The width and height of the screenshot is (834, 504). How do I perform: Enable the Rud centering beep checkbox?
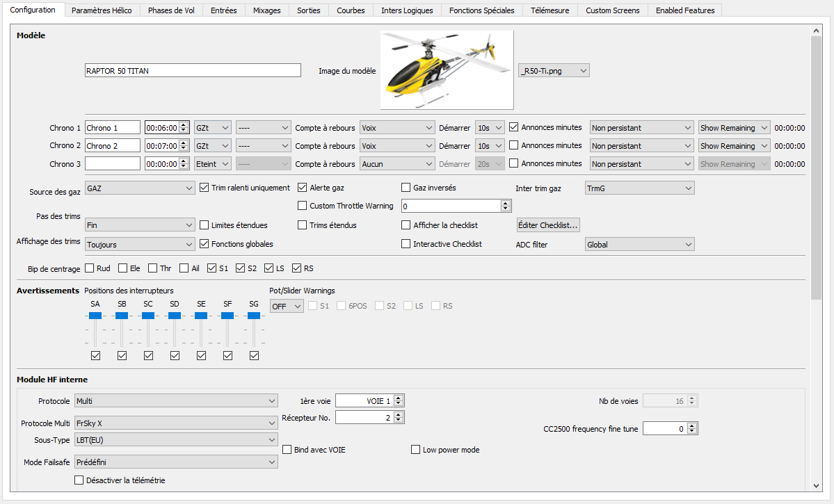(x=90, y=268)
